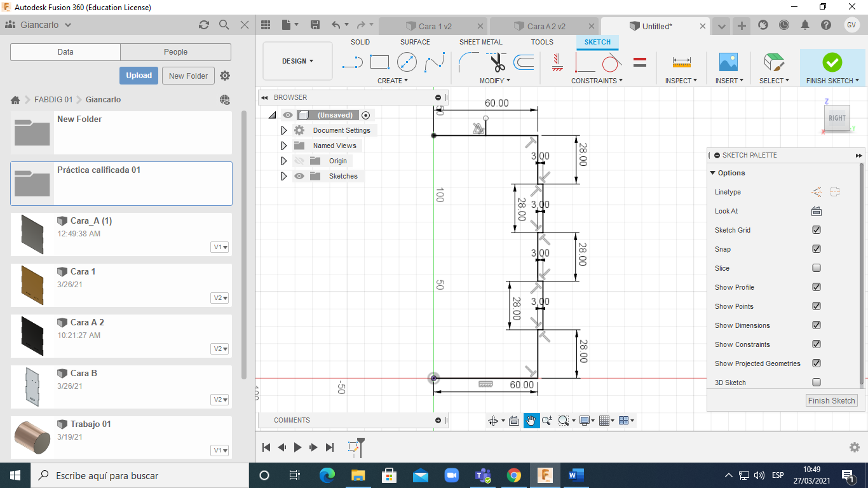Select the Center Diameter Circle tool
Screen dimensions: 868x488
(407, 62)
